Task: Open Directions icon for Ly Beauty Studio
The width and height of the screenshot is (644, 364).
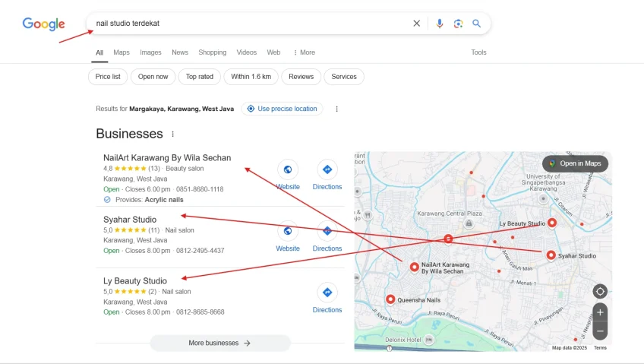Action: coord(327,293)
